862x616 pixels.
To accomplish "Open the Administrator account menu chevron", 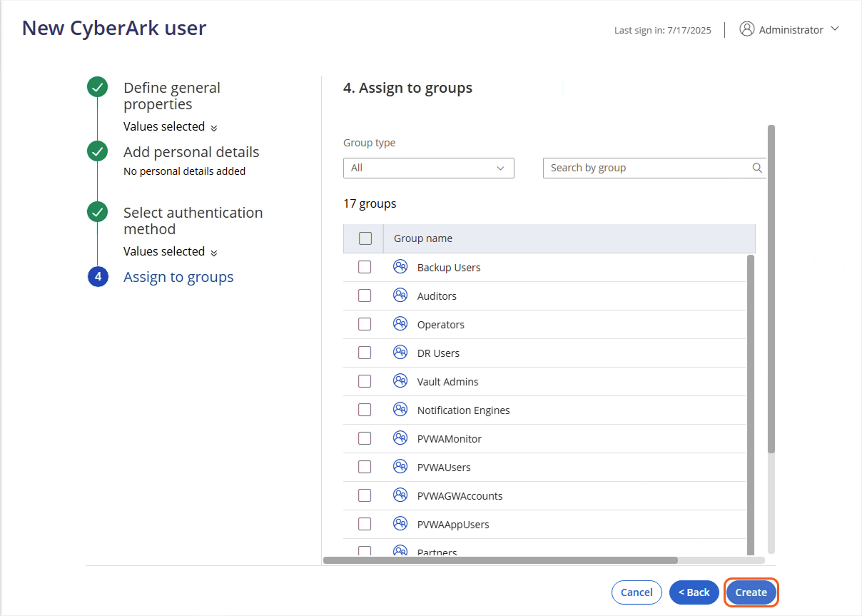I will point(836,29).
